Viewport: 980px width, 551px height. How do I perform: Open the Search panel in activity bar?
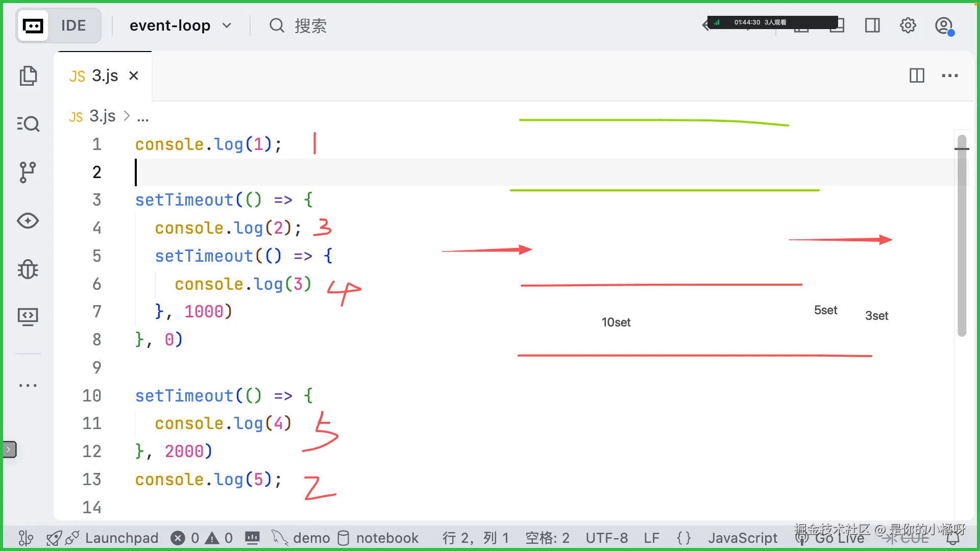pos(28,124)
